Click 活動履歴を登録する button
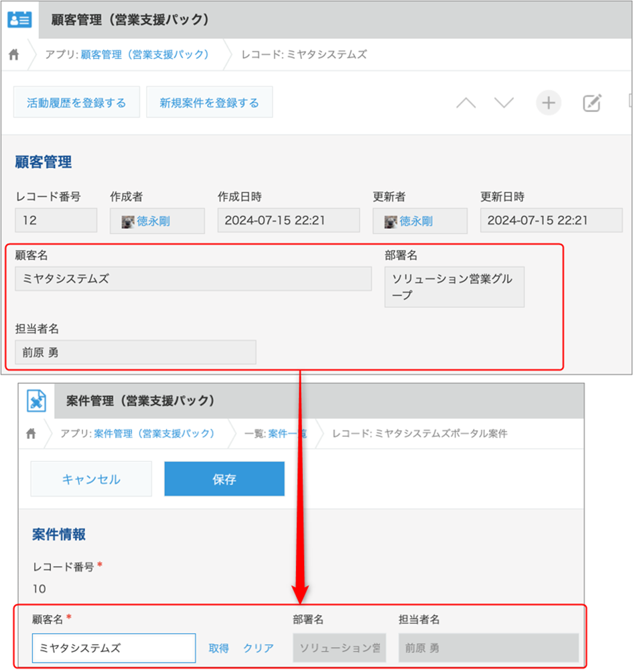This screenshot has width=633, height=672. pos(76,103)
